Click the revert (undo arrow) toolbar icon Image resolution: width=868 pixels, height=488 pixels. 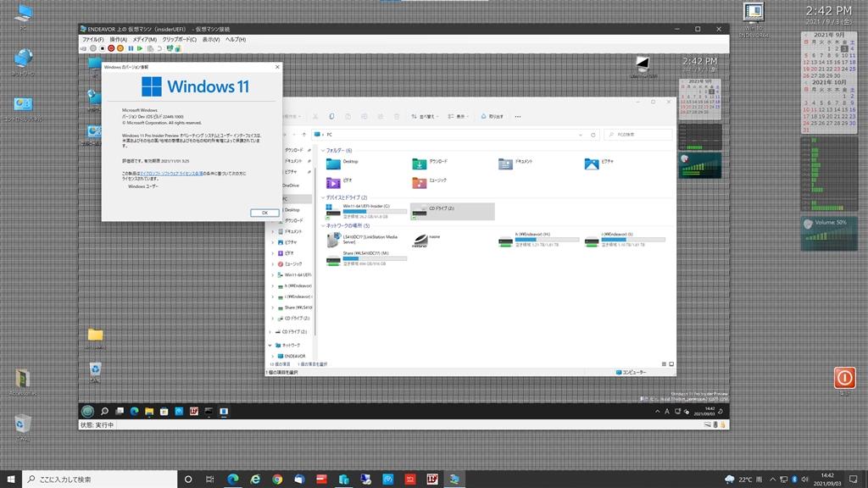(159, 48)
